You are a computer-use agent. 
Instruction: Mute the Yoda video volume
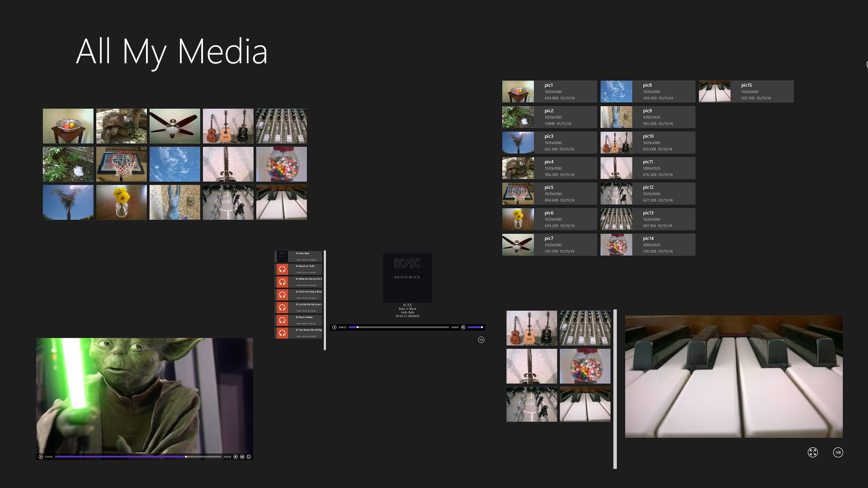tap(236, 457)
